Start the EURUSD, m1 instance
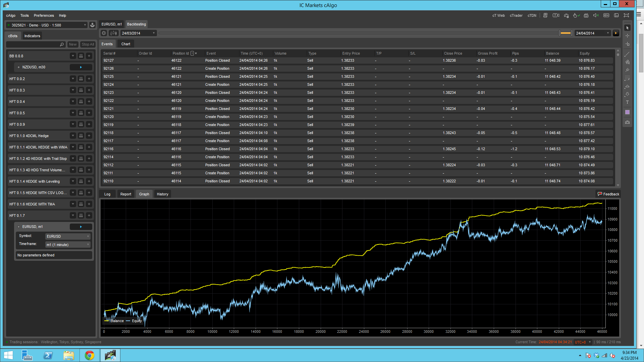The image size is (644, 362). point(81,227)
